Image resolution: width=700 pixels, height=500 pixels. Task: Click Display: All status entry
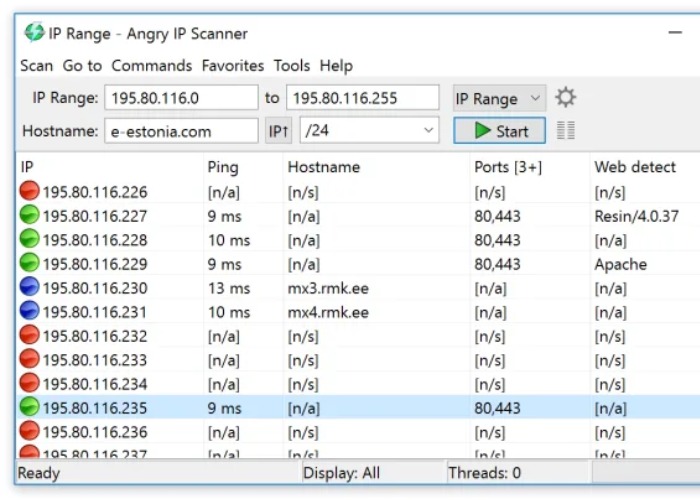341,473
